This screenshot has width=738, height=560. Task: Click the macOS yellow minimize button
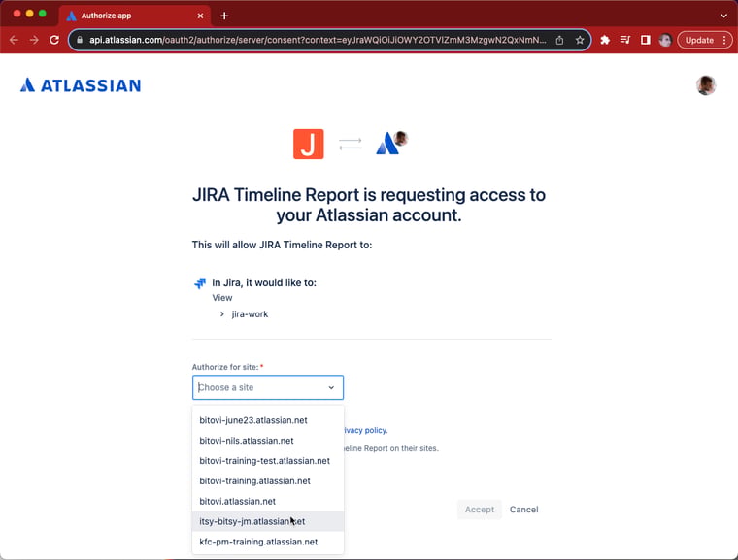coord(30,14)
